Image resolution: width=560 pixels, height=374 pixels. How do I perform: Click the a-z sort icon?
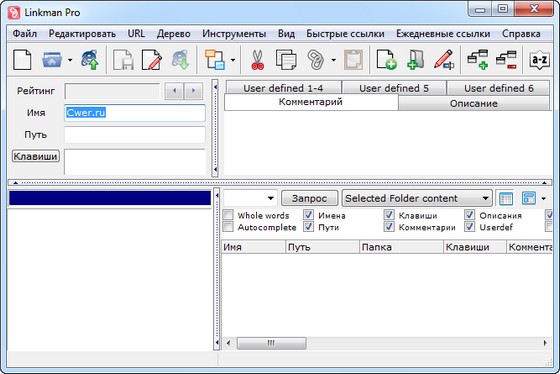(539, 60)
